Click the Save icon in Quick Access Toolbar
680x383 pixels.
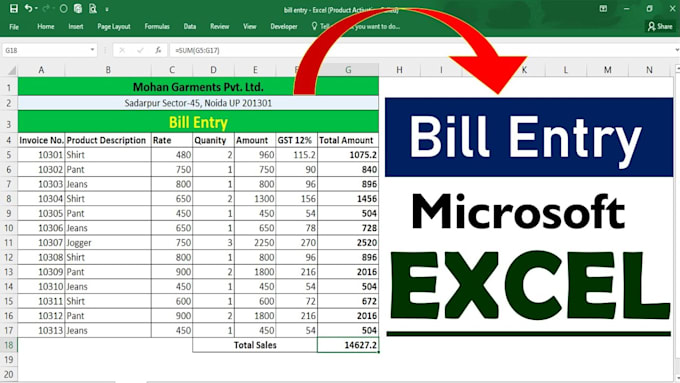click(14, 8)
